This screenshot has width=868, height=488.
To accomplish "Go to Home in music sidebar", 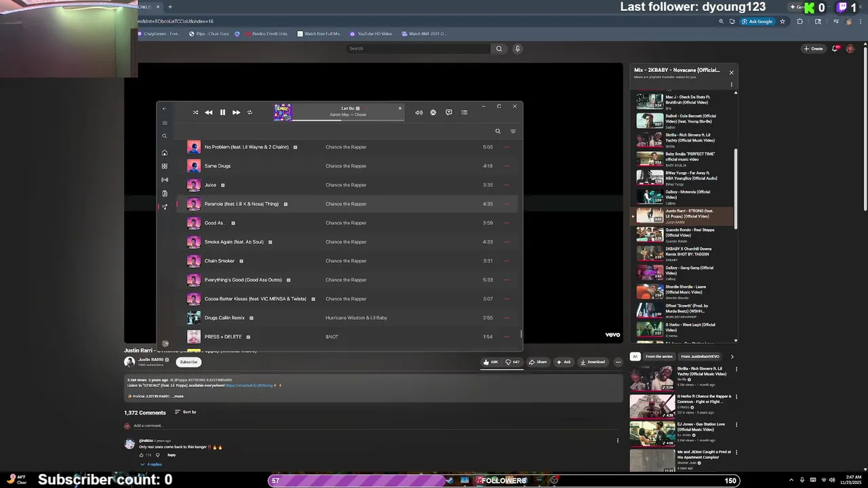I will tap(164, 152).
